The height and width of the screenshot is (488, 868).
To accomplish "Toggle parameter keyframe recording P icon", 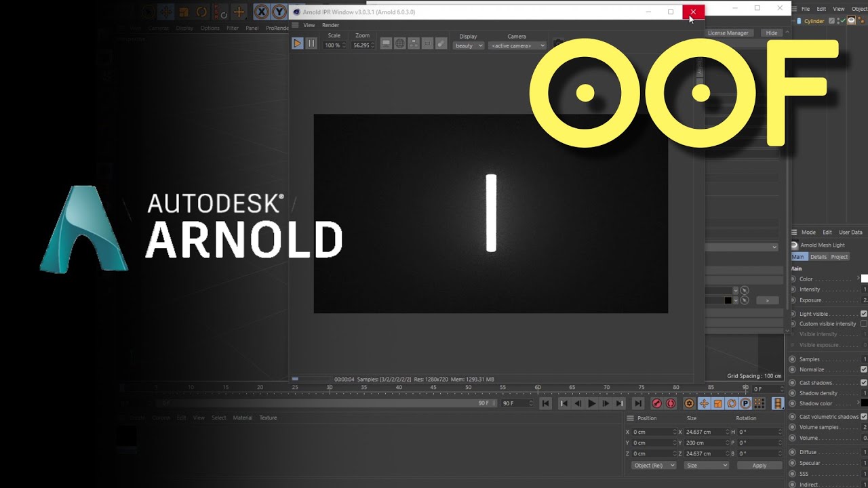I will click(x=745, y=403).
